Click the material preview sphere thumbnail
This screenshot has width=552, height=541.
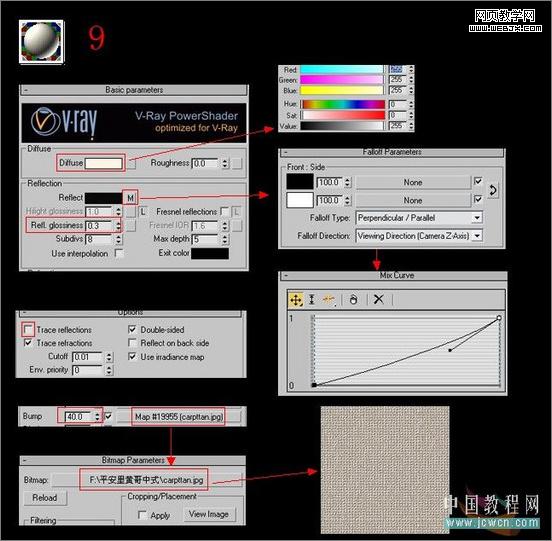tap(42, 42)
